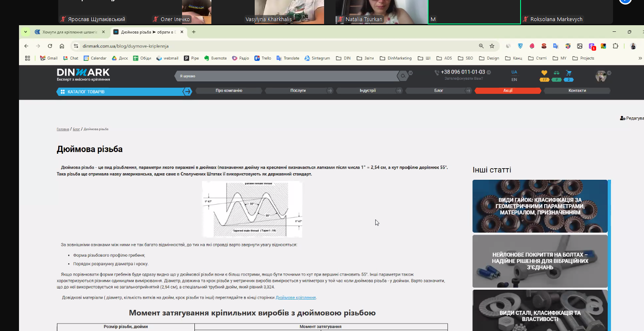Expand the arrow beside the phone number

pos(488,72)
